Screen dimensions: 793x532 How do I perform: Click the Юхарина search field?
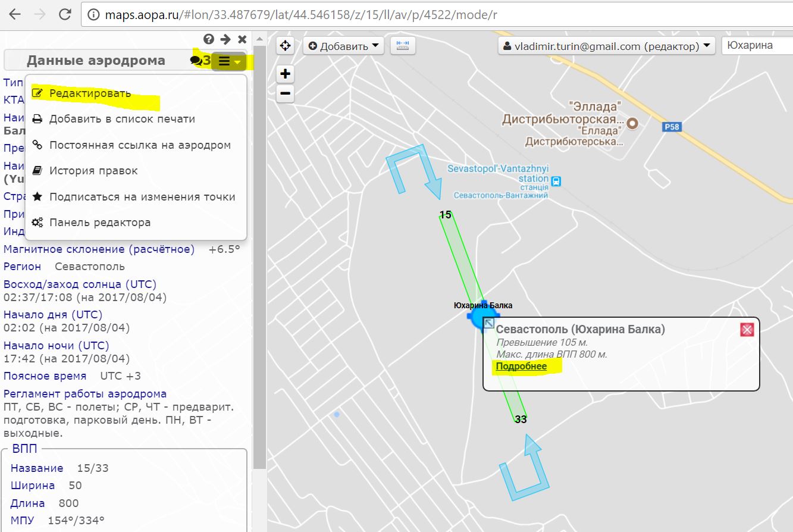click(x=756, y=46)
